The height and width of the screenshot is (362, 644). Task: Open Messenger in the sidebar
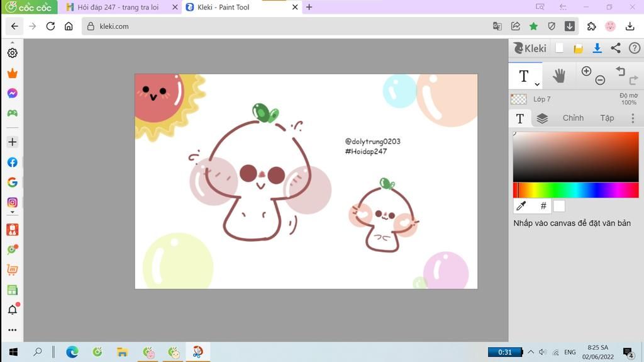(13, 93)
